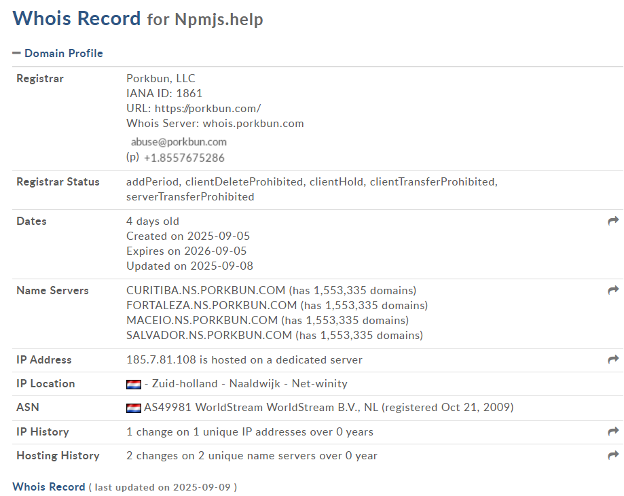Select the '4 days old' text
The image size is (624, 496).
(153, 221)
